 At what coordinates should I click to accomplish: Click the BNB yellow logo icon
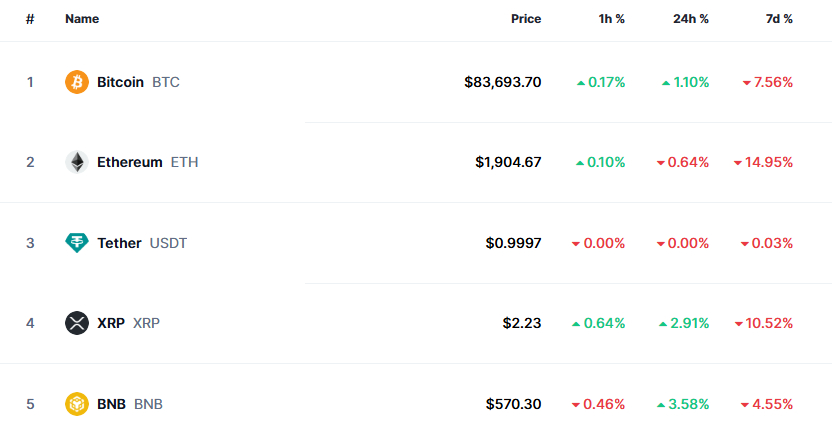click(77, 404)
